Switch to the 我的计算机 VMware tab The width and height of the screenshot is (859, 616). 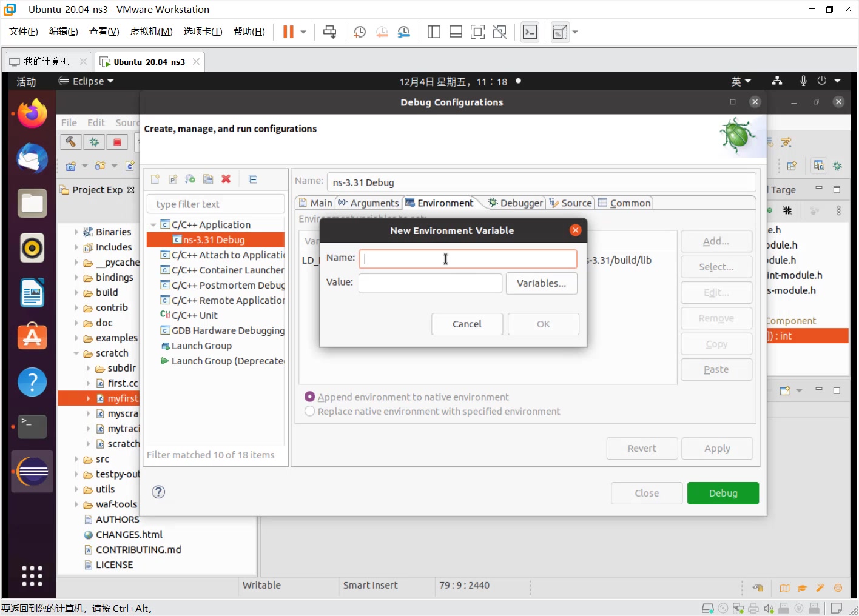point(47,62)
